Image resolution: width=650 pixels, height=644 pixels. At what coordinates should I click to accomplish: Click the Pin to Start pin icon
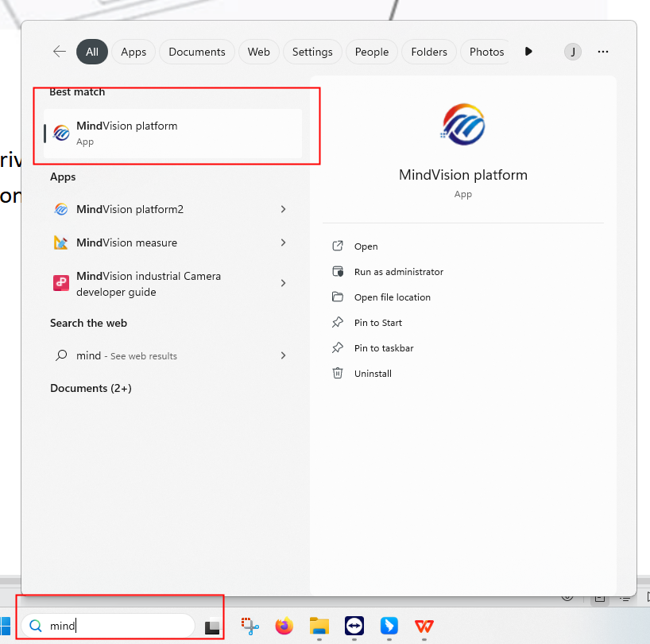338,322
